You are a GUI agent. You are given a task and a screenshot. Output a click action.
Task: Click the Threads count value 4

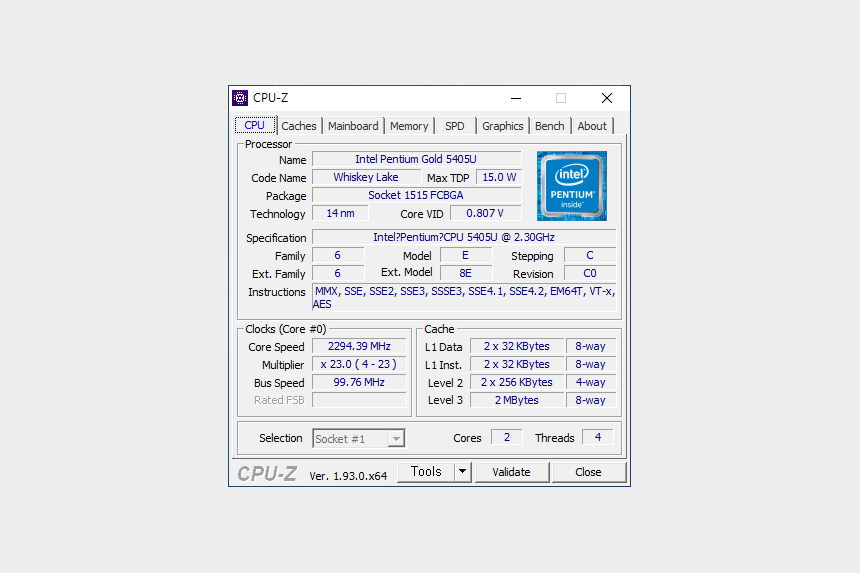pyautogui.click(x=598, y=437)
